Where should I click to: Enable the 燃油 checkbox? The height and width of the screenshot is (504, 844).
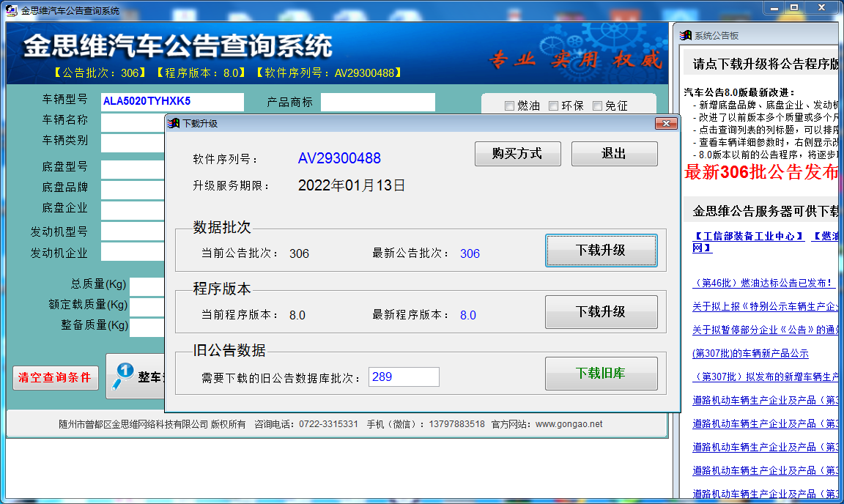[x=509, y=105]
